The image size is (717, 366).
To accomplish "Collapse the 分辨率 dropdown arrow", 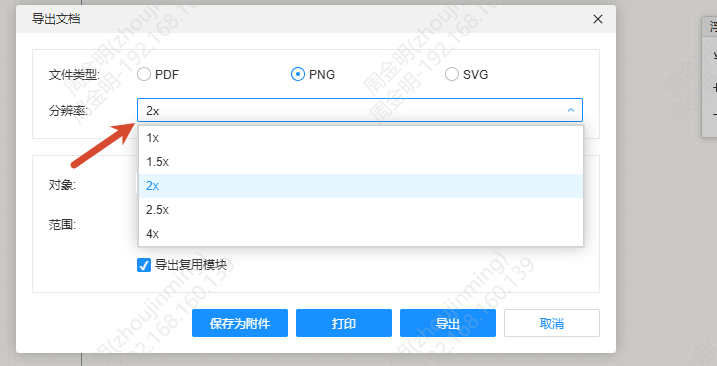I will (571, 110).
